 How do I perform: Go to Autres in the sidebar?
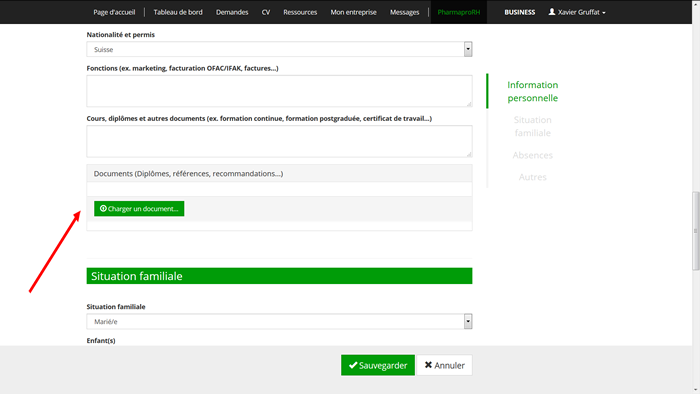(x=533, y=177)
